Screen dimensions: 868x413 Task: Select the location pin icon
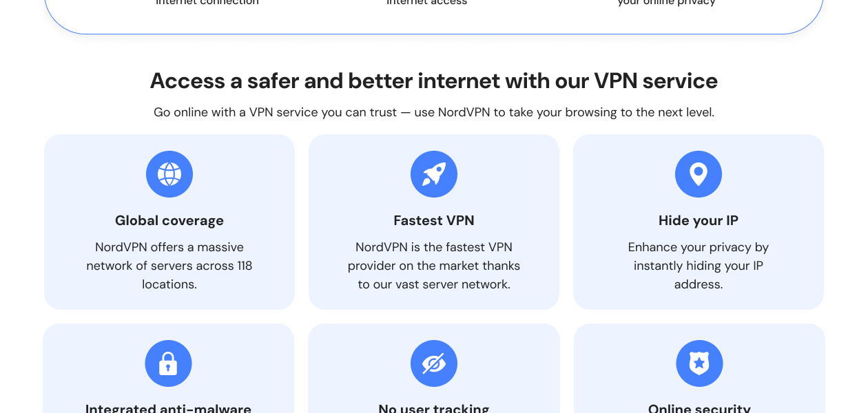click(699, 174)
